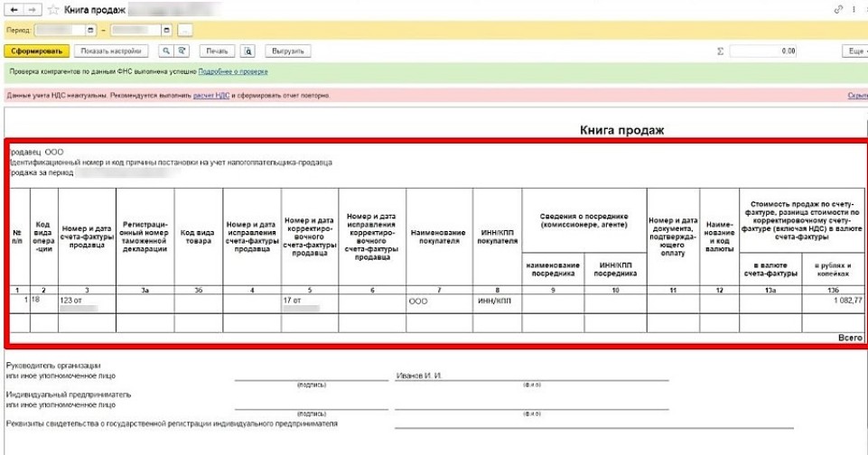Click the sum value field showing 0.00

(764, 51)
